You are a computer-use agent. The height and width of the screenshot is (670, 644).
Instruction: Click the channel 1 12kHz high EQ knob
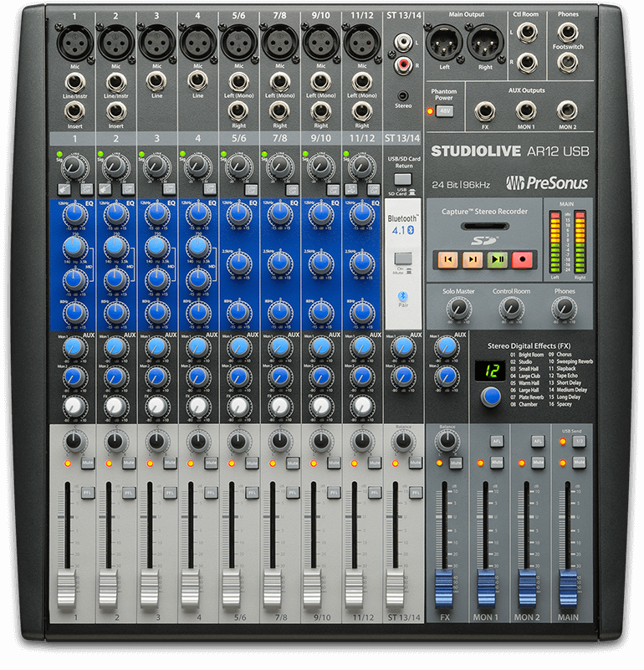(x=75, y=215)
